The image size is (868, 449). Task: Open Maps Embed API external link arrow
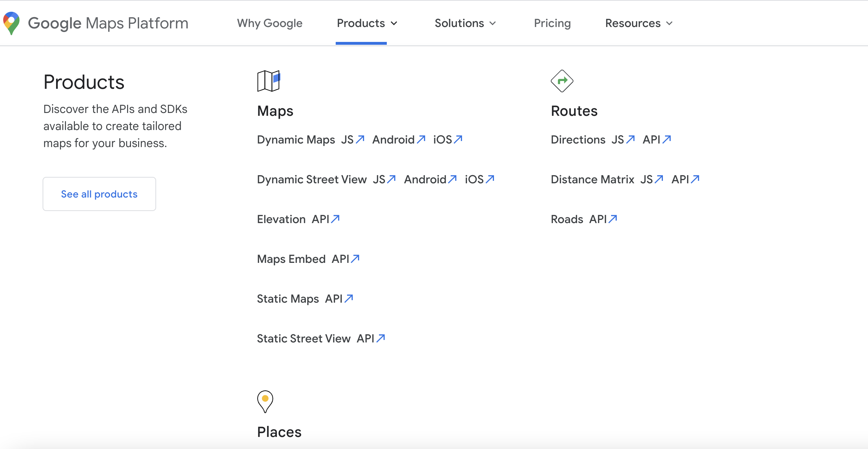tap(355, 259)
